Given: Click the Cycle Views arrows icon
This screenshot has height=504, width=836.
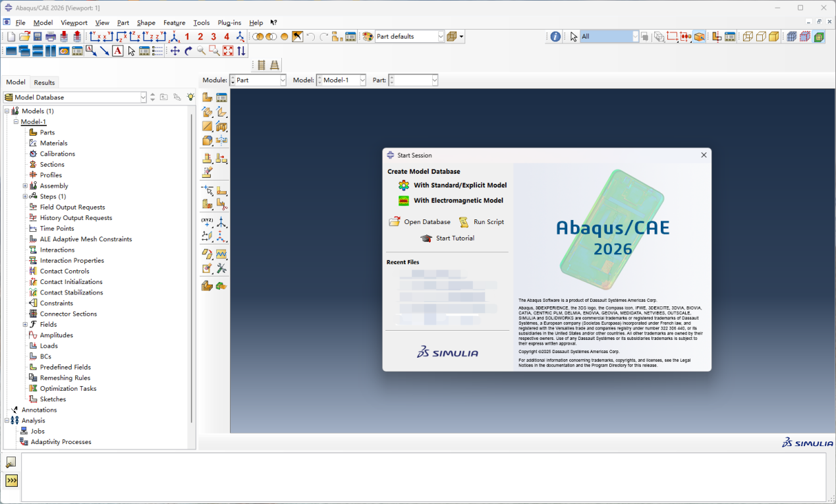Looking at the screenshot, I should 241,51.
